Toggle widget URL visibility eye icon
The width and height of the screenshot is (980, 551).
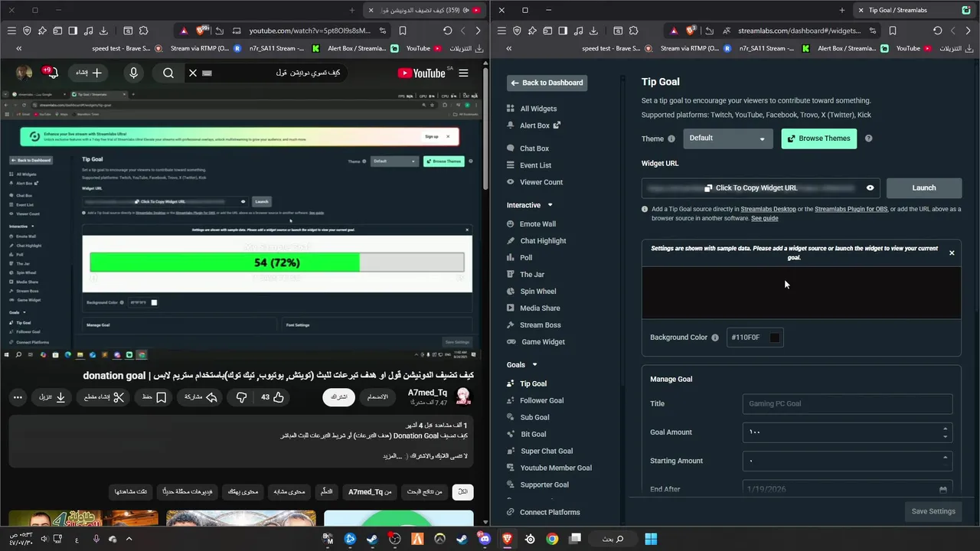point(870,187)
